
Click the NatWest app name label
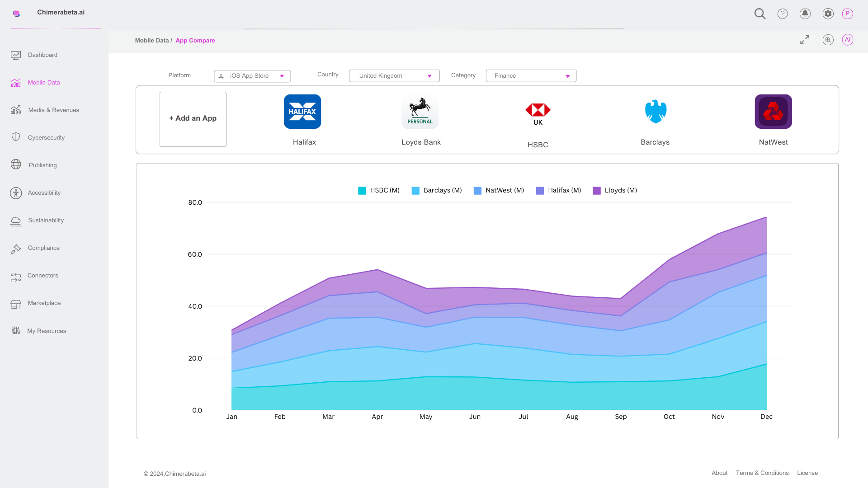[773, 142]
